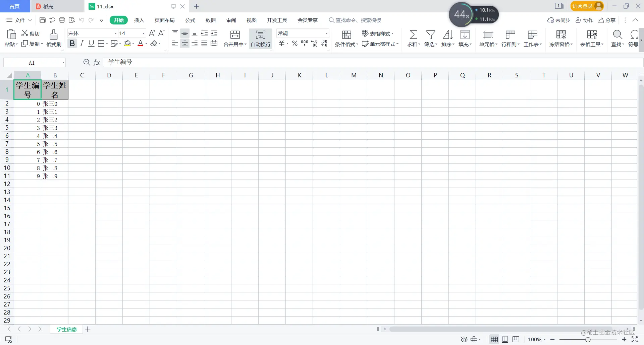Click the zoom slider handle

point(588,340)
